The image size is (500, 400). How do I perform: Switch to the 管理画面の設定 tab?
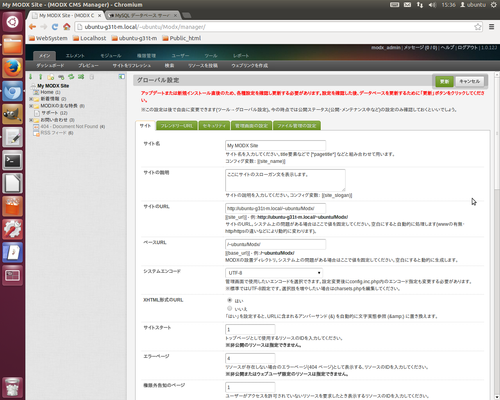click(x=251, y=126)
